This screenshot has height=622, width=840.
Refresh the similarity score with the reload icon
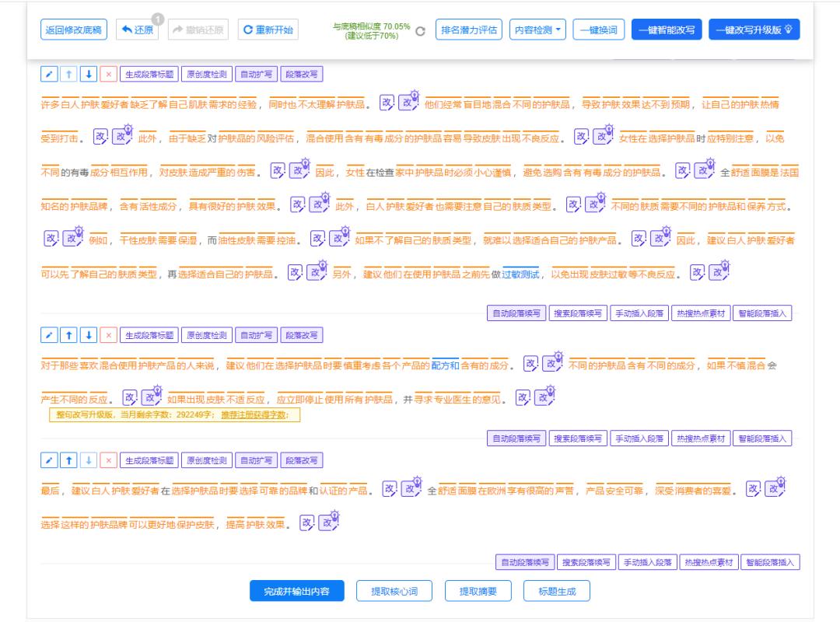pyautogui.click(x=421, y=31)
